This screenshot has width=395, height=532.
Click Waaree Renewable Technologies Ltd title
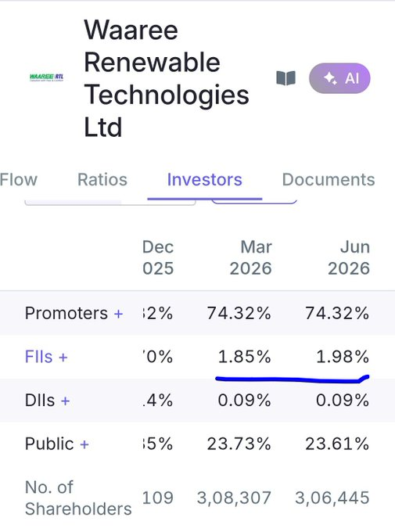(x=167, y=78)
